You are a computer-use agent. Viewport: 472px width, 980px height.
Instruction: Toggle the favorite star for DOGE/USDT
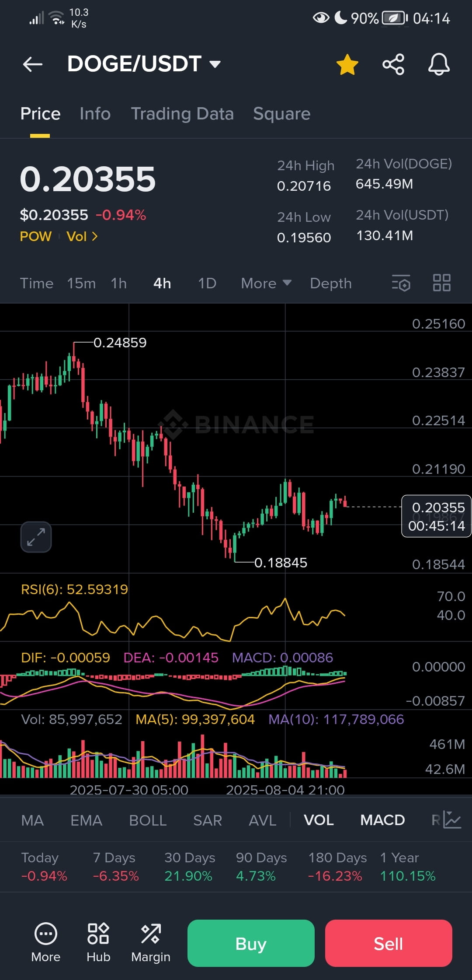tap(347, 64)
